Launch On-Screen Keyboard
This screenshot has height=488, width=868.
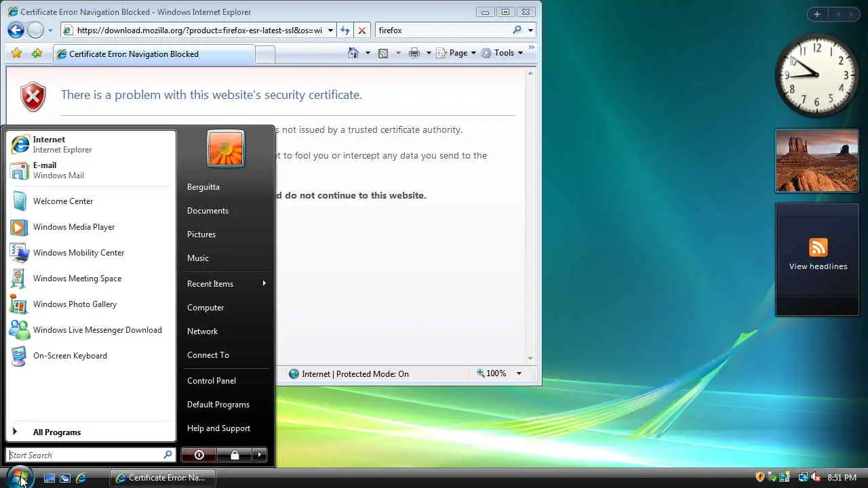91,356
